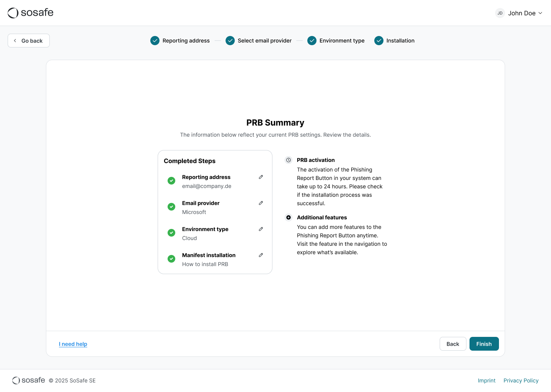Click the Go back button

(x=29, y=41)
